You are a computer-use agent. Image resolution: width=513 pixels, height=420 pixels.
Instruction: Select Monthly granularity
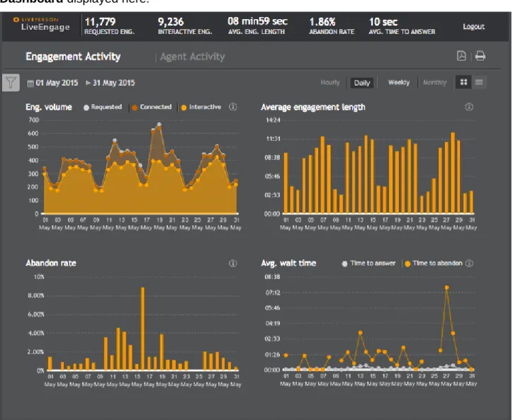[434, 82]
